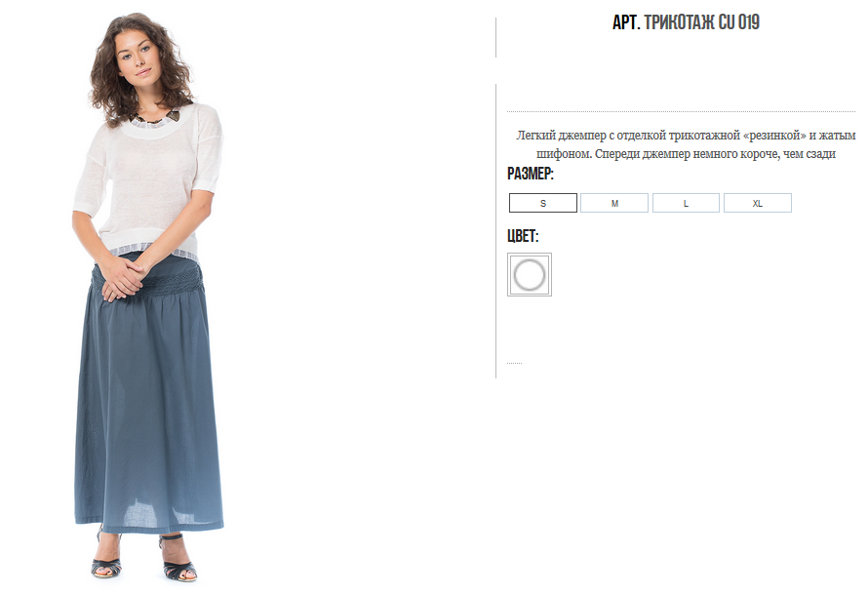Pick size L for the jumper

[686, 203]
